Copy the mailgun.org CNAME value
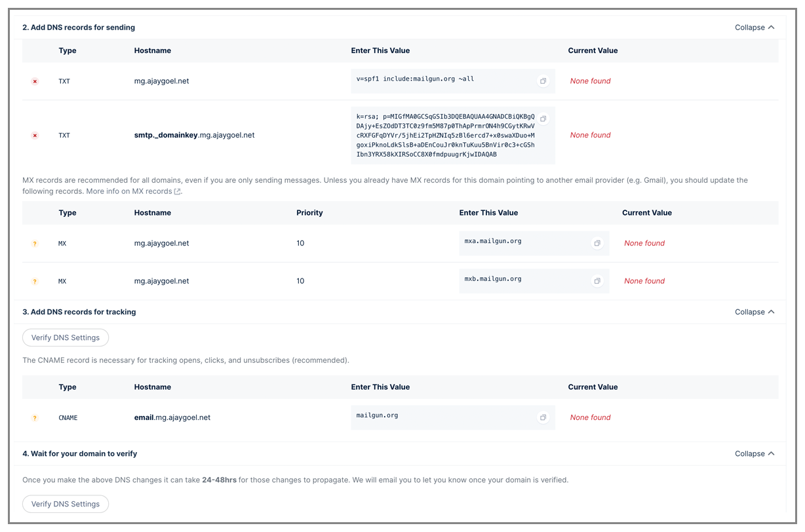Screen dimensions: 805x532 543,417
